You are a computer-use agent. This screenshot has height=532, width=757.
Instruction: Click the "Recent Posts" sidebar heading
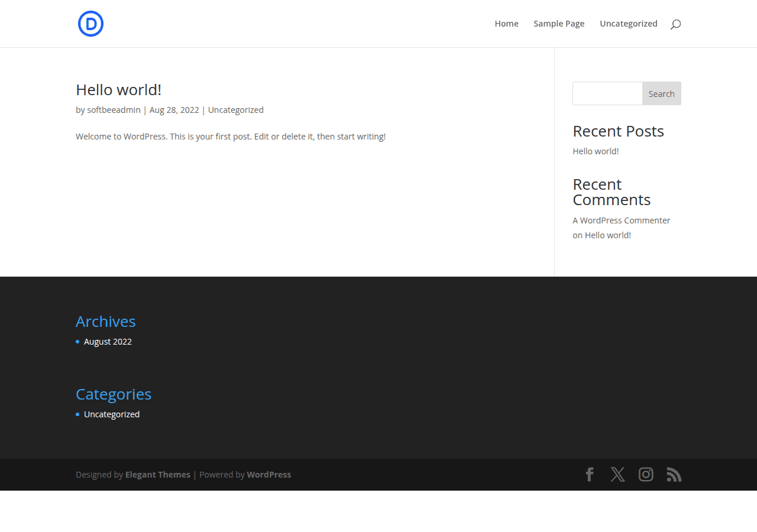tap(618, 131)
